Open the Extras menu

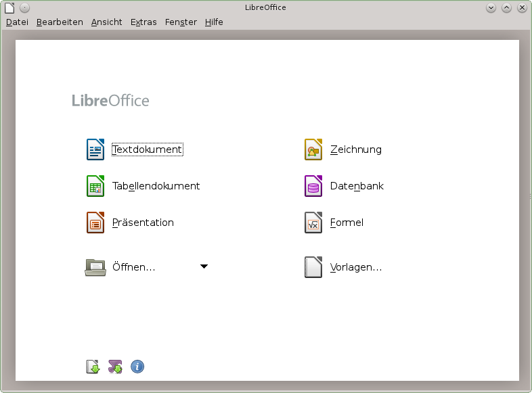pyautogui.click(x=143, y=22)
